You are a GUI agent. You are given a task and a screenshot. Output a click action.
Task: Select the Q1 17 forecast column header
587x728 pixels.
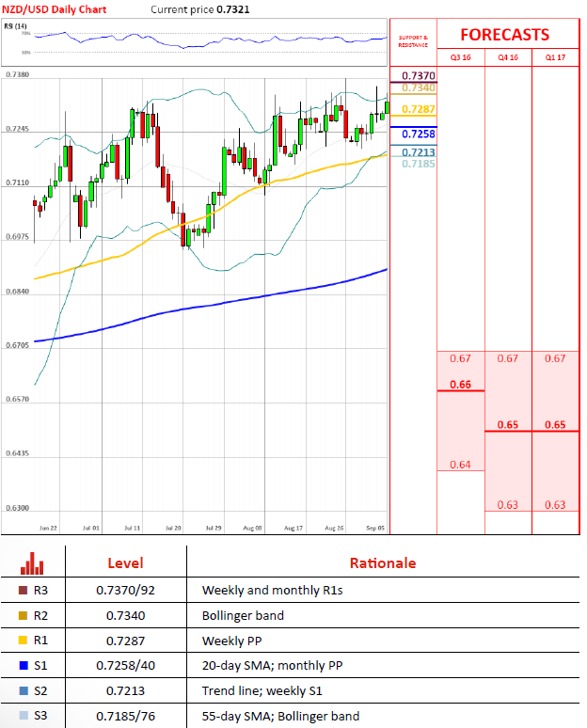point(555,57)
